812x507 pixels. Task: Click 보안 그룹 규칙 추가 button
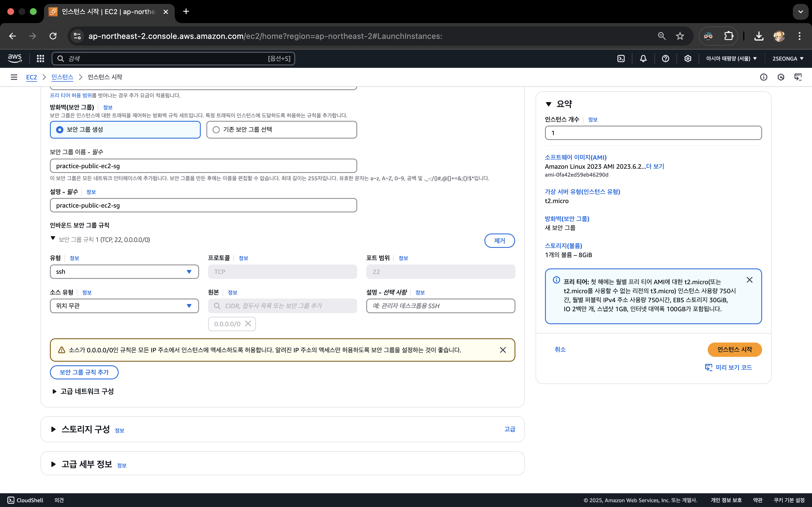84,372
